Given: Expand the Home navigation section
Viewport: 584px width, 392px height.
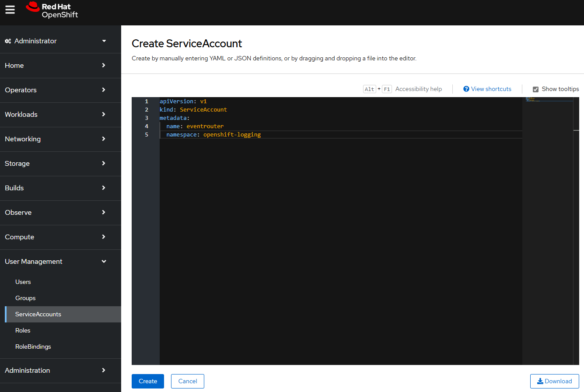Looking at the screenshot, I should [x=60, y=66].
